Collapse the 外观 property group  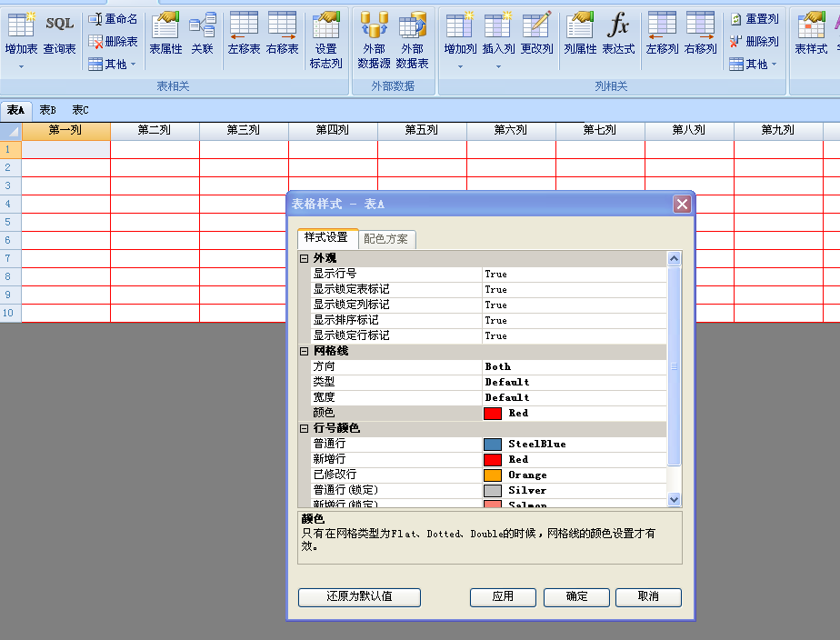tap(305, 259)
